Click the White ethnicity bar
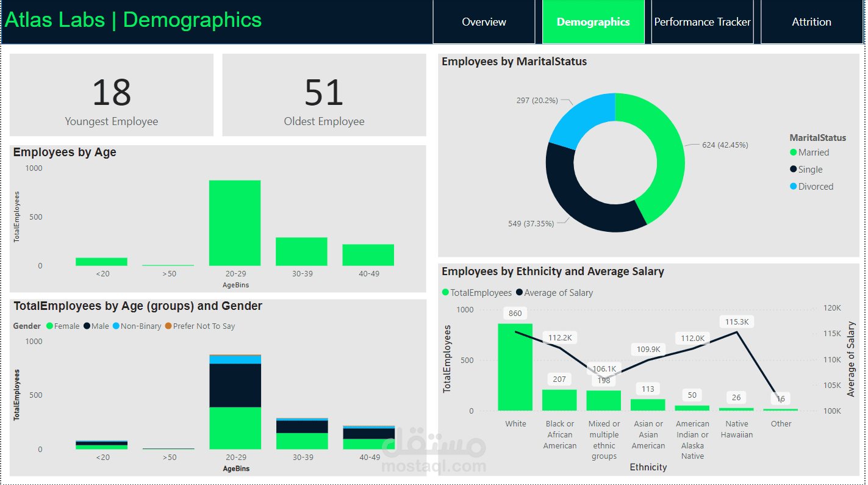This screenshot has width=868, height=485. point(515,367)
